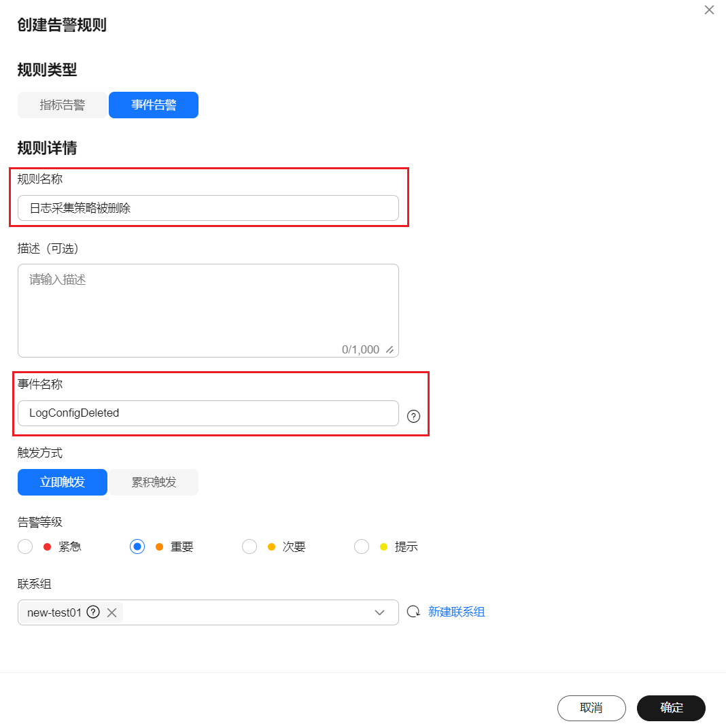Select the 提示 alarm level radio
The height and width of the screenshot is (728, 726).
tap(362, 547)
